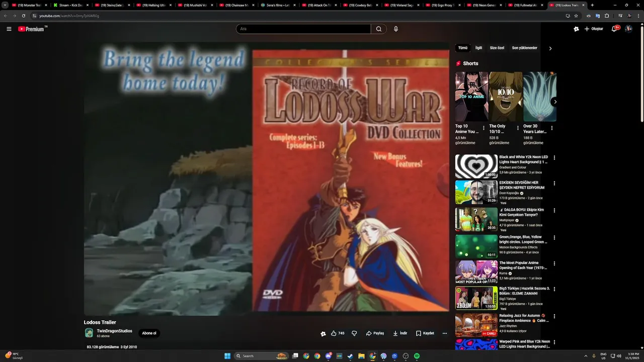Subscribe using the Abone ol button

(149, 333)
